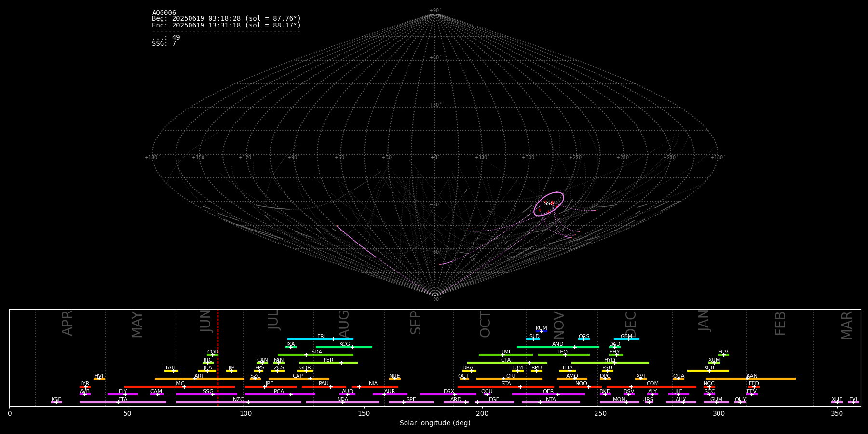Click the XCB shower bar
Screen dimensions: 868x434
click(708, 371)
